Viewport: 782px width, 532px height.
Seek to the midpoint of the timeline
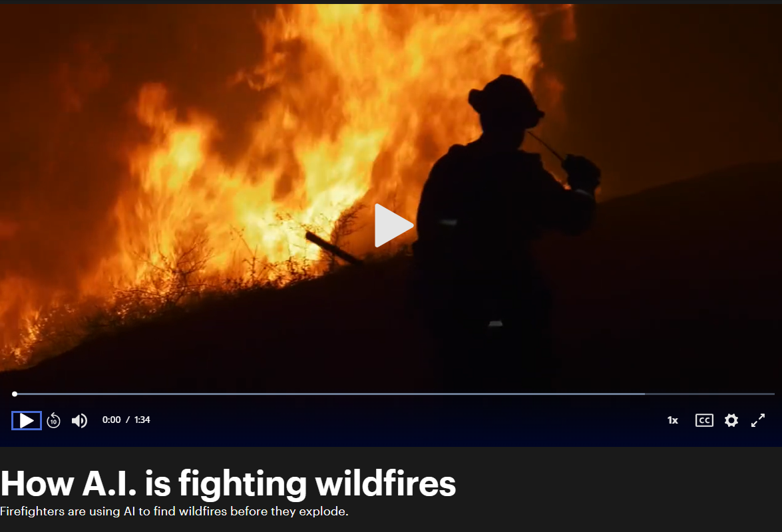(x=395, y=394)
